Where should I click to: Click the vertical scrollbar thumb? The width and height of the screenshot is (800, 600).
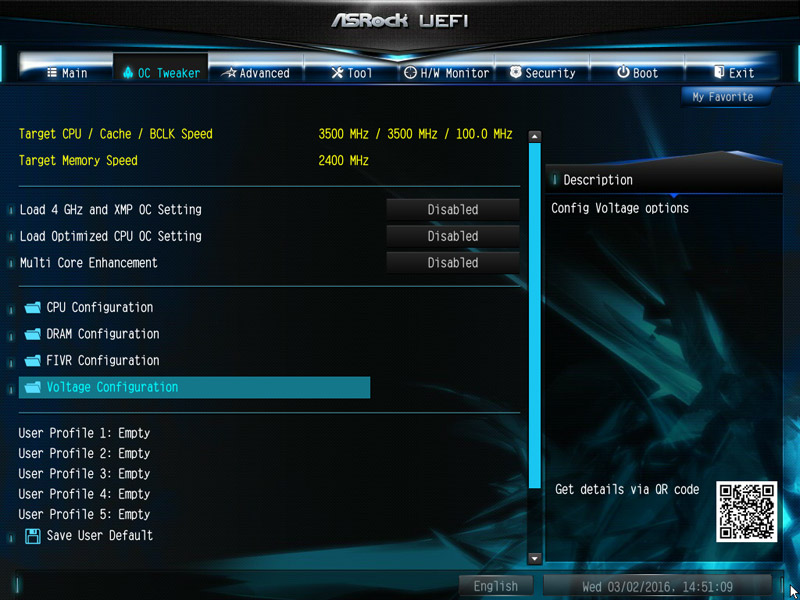tap(534, 315)
